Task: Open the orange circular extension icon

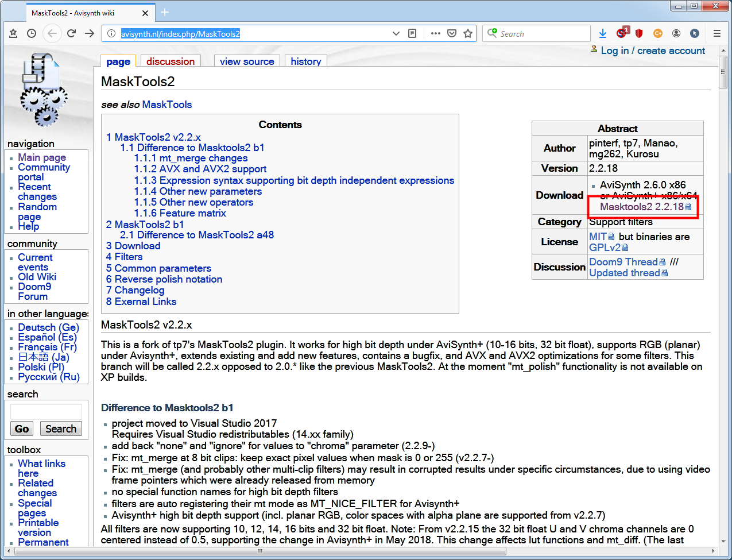Action: pyautogui.click(x=658, y=33)
